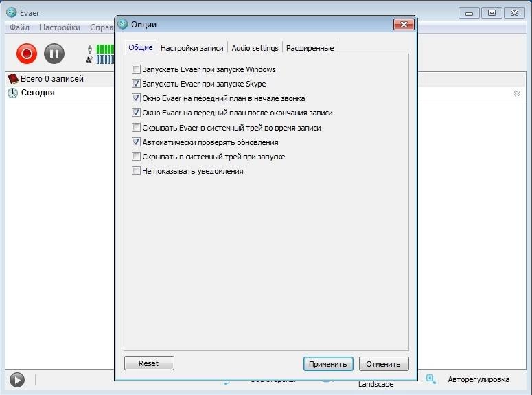The height and width of the screenshot is (395, 532).
Task: Click the Landscape label in bottom bar
Action: click(x=375, y=384)
